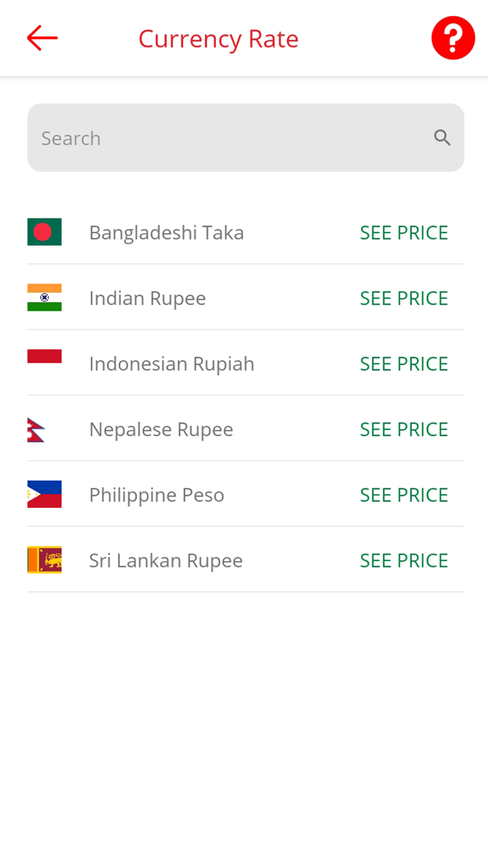Viewport: 488px width, 868px height.
Task: Click the Sri Lankan Rupee flag icon
Action: point(44,560)
